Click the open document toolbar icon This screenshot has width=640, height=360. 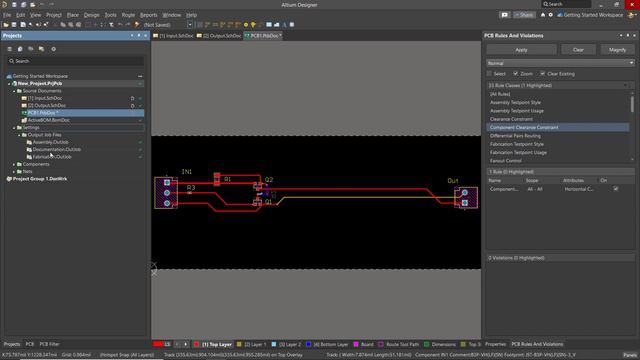click(6, 24)
